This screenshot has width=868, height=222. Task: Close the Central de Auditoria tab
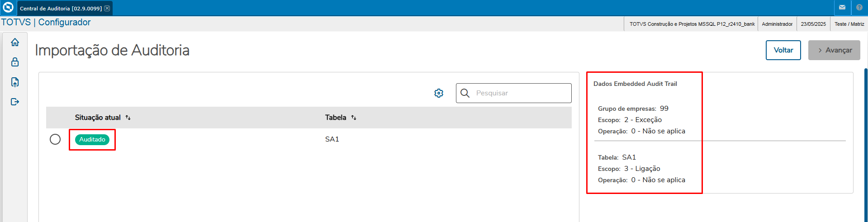point(107,8)
